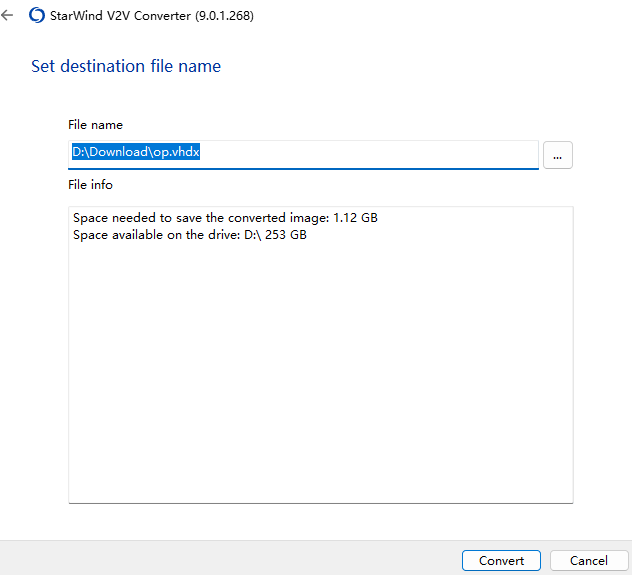632x575 pixels.
Task: Click the StarWind V2V Converter window title
Action: pyautogui.click(x=113, y=16)
